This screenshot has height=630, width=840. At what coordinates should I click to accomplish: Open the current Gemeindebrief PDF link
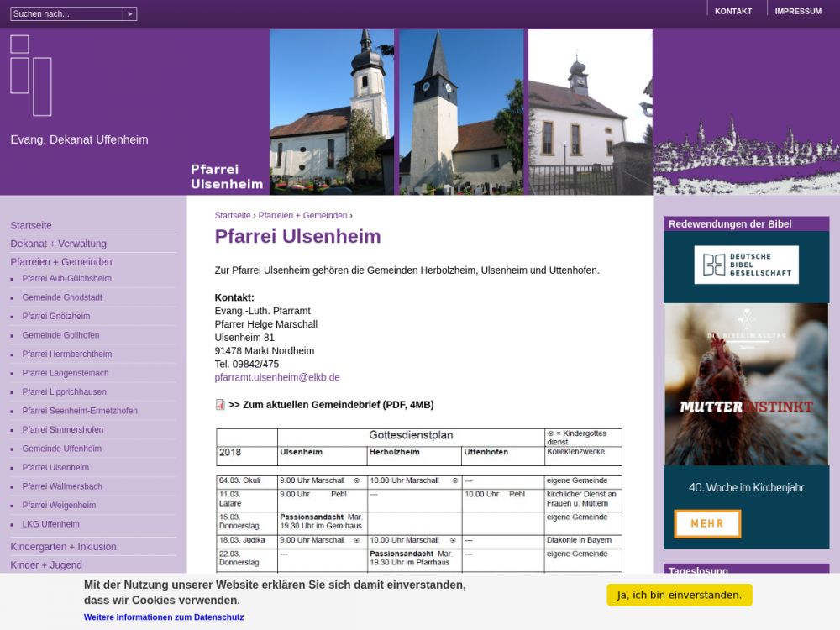[x=331, y=405]
